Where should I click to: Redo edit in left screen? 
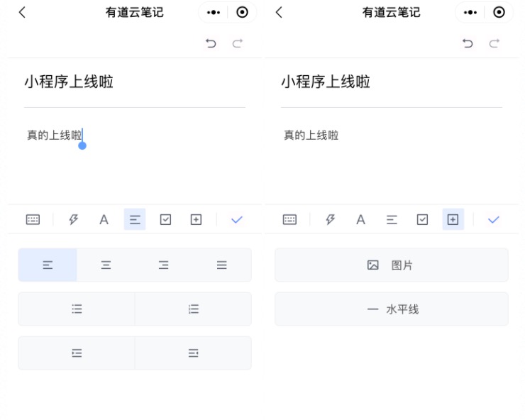238,43
